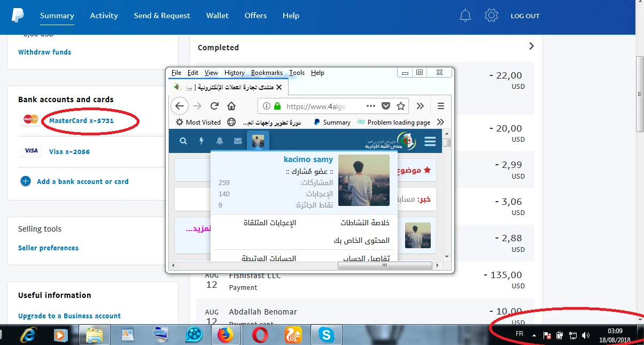Go to Firefox home page icon
The width and height of the screenshot is (644, 345).
coord(231,106)
